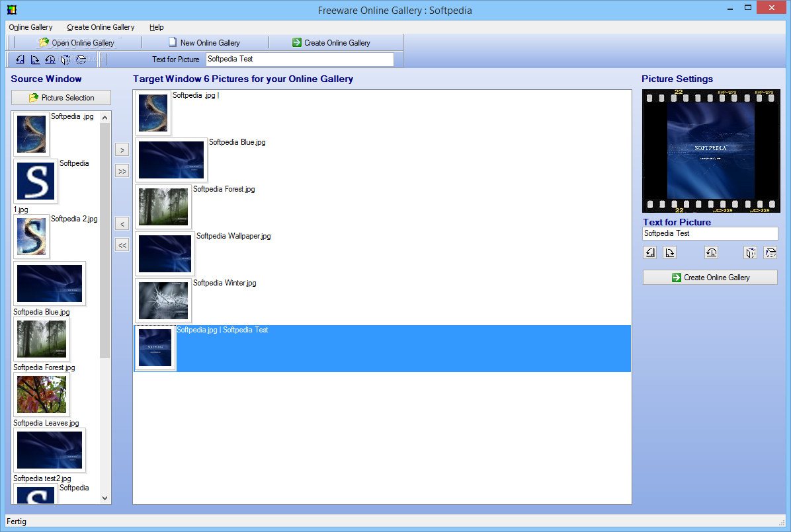Select Softpedia Blue.jpg thumbnail in Source Window
Screen dimensions: 791x532
point(50,284)
